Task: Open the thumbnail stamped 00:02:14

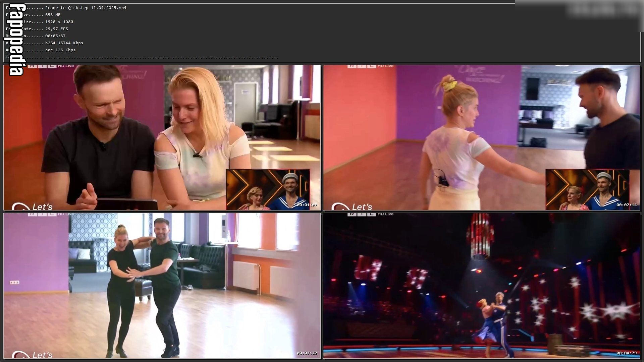Action: pyautogui.click(x=482, y=138)
